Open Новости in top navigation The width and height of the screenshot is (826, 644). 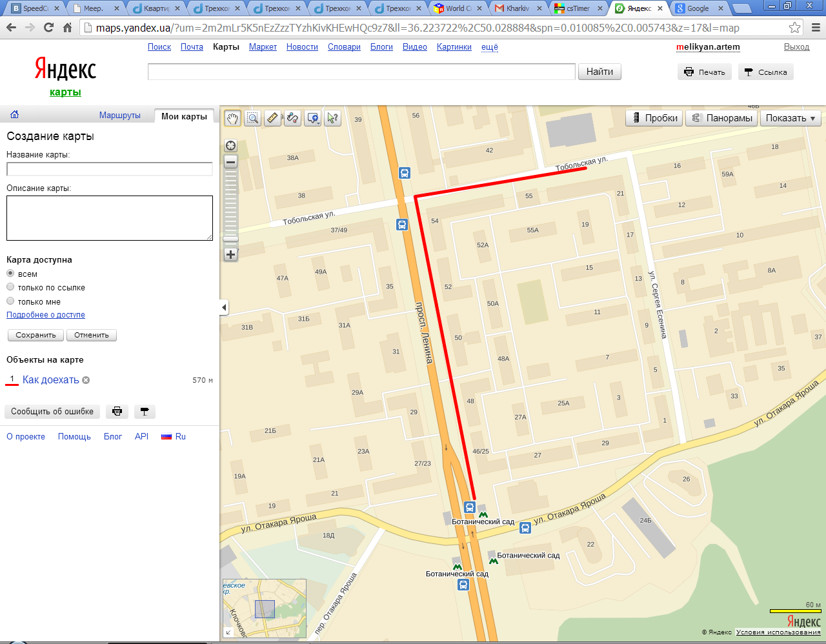[x=302, y=47]
